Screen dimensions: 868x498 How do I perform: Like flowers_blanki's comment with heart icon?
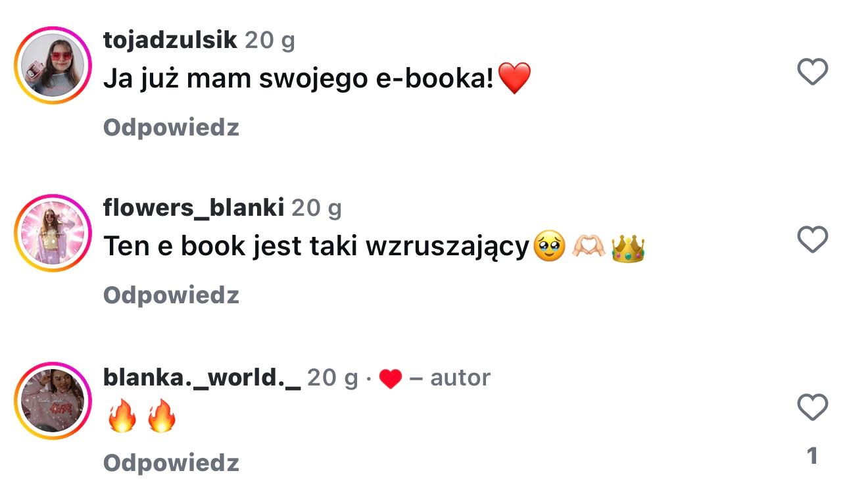812,239
